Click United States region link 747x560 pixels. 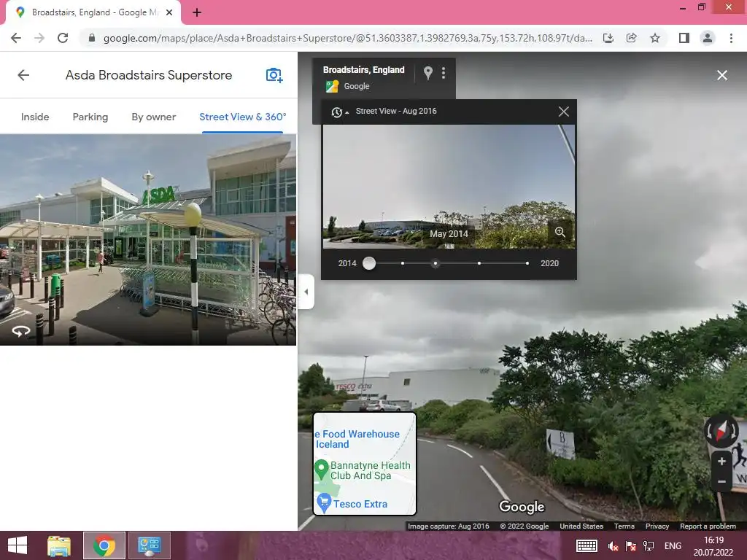coord(581,526)
